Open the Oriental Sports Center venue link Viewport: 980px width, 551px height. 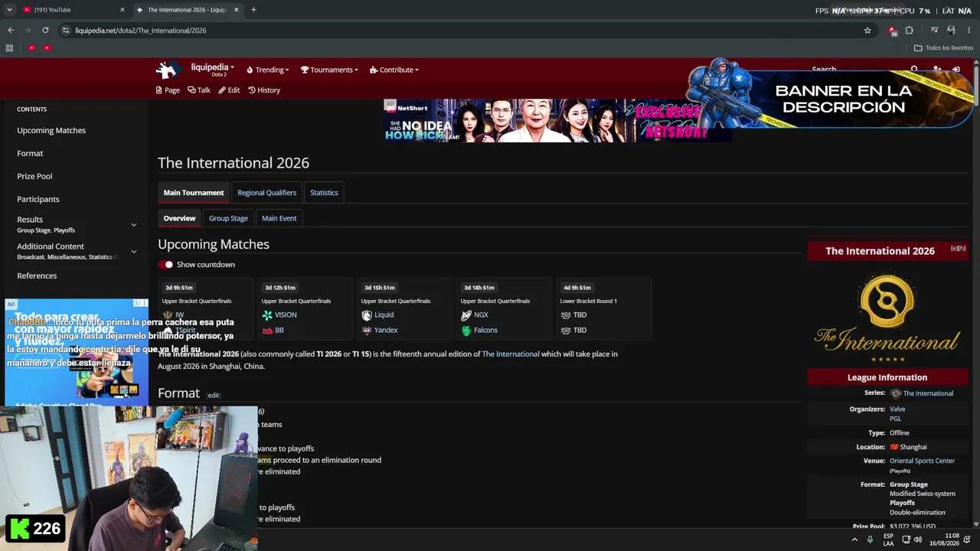pos(922,461)
